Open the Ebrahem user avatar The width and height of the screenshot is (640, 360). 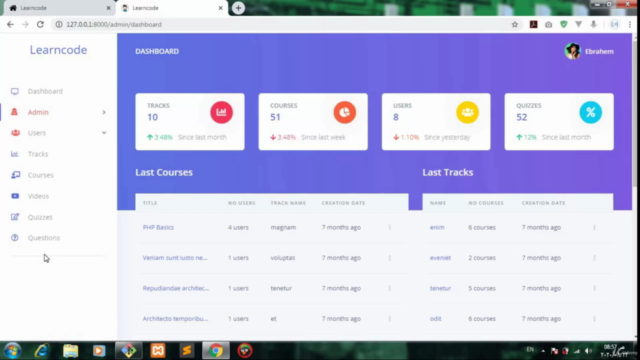[572, 51]
